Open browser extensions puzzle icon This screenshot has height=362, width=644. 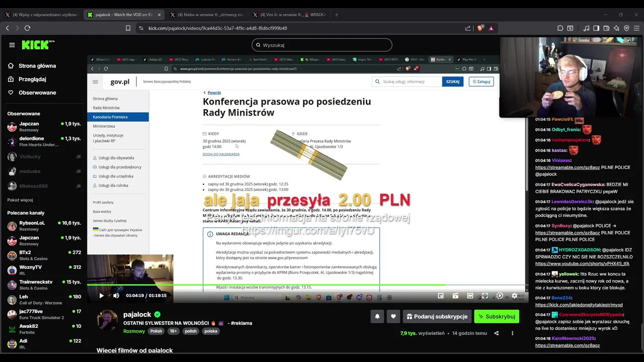[x=560, y=28]
